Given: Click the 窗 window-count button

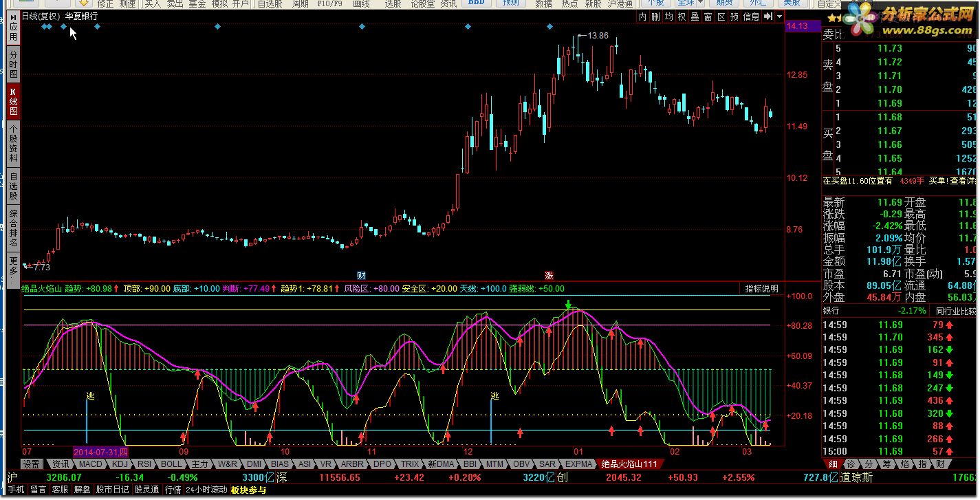Looking at the screenshot, I should [708, 17].
